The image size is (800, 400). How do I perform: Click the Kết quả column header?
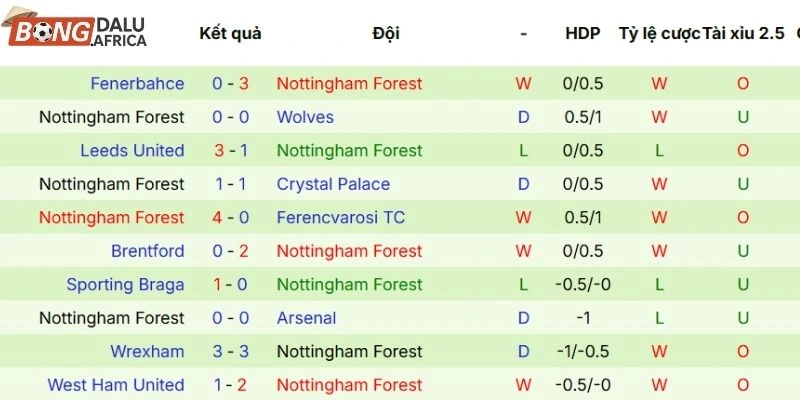[x=230, y=33]
